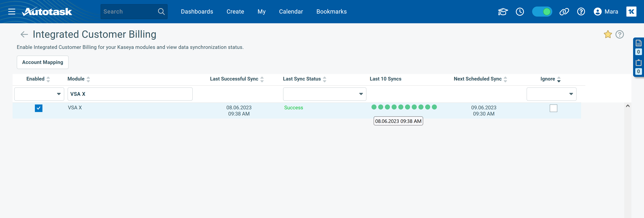644x218 pixels.
Task: Open the Enabled filter dropdown
Action: click(39, 94)
